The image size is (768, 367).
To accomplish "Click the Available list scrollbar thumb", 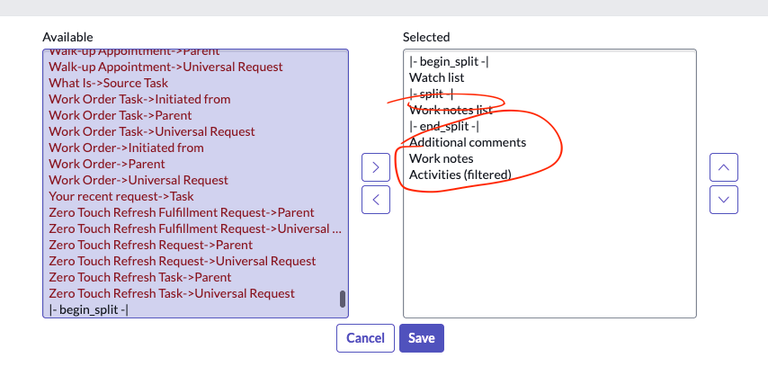I will coord(342,299).
